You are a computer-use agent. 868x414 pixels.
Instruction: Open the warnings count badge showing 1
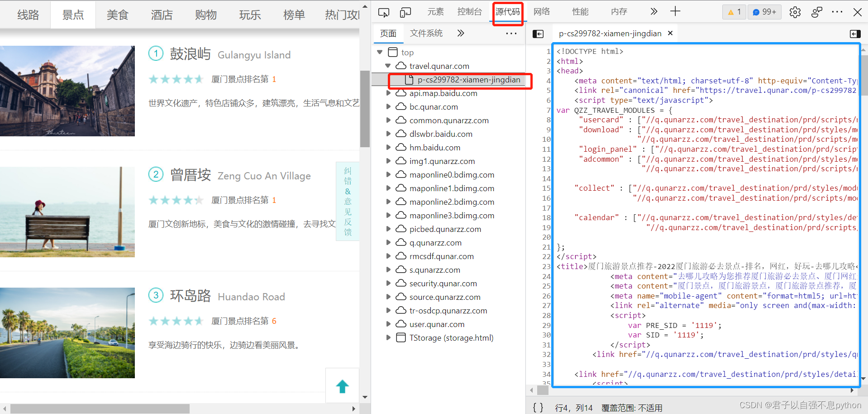734,12
